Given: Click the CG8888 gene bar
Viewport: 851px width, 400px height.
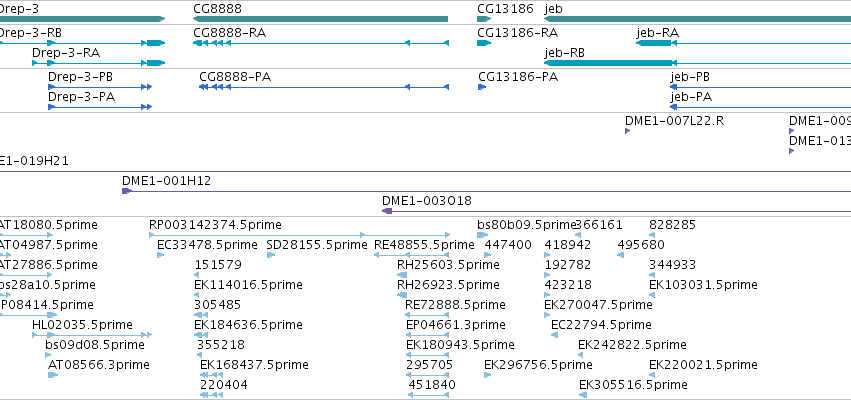Looking at the screenshot, I should (320, 19).
